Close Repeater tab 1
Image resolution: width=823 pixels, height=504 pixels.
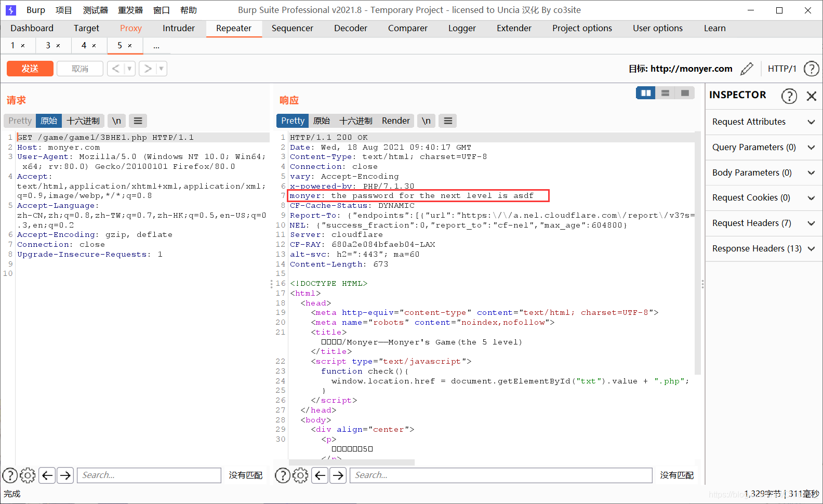click(x=23, y=46)
